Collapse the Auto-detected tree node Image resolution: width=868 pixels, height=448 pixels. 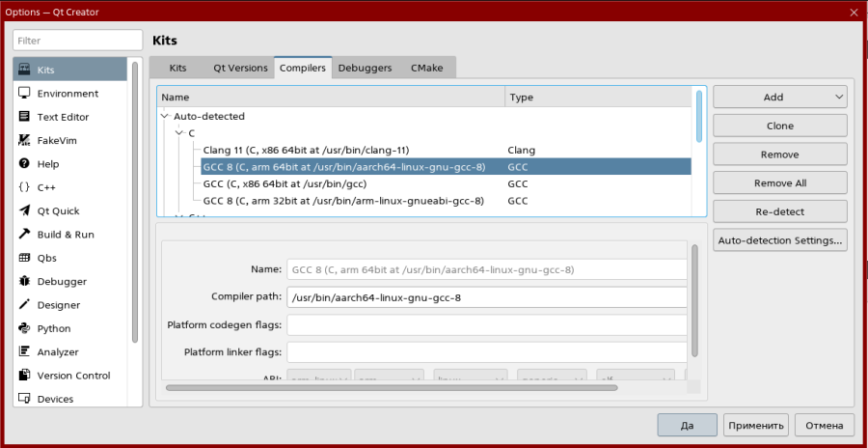pyautogui.click(x=165, y=117)
